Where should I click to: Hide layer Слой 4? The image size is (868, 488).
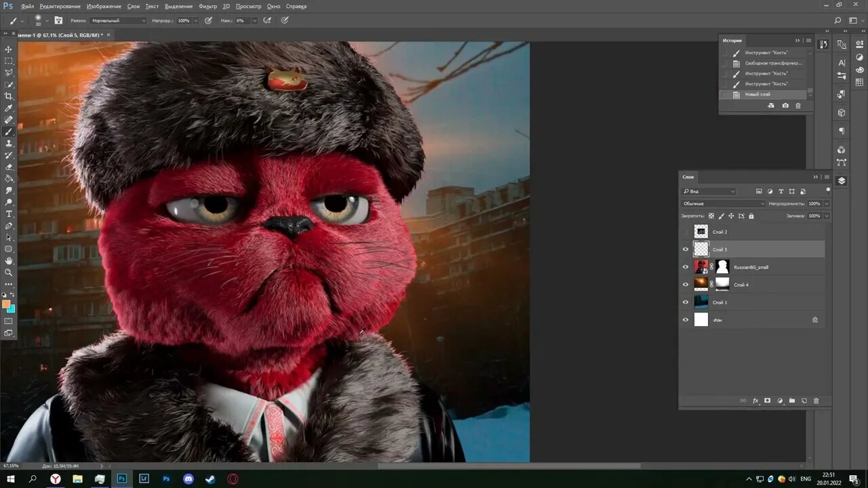point(686,285)
